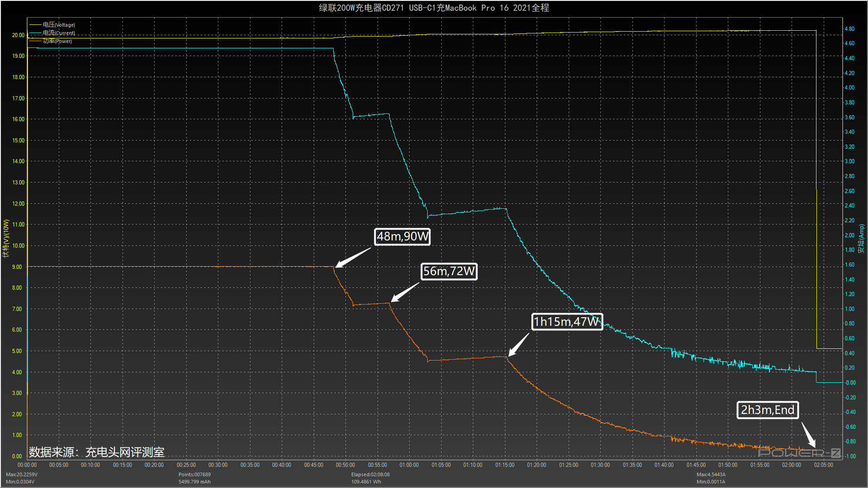Click Min:0.0011A in the status bar
Image resolution: width=868 pixels, height=488 pixels.
[711, 482]
